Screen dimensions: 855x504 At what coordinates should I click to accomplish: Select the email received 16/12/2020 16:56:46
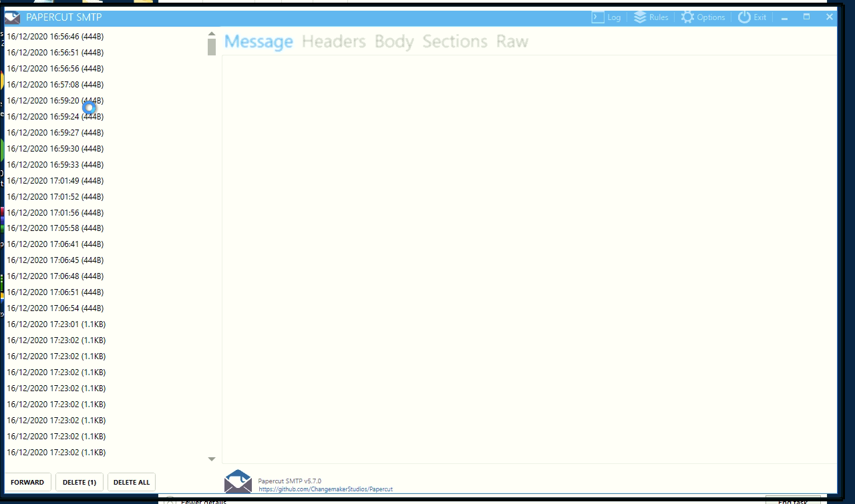(55, 36)
